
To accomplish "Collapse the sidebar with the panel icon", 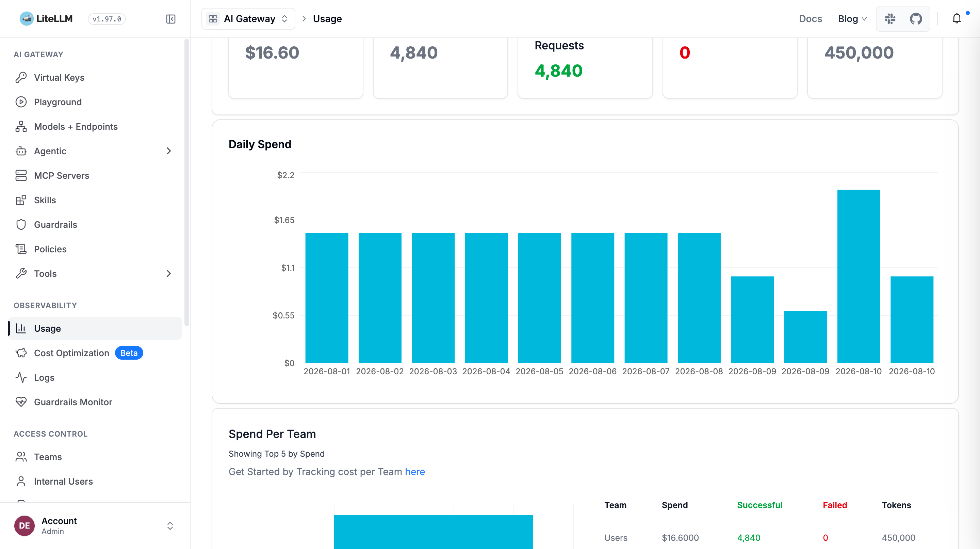I will (x=171, y=19).
